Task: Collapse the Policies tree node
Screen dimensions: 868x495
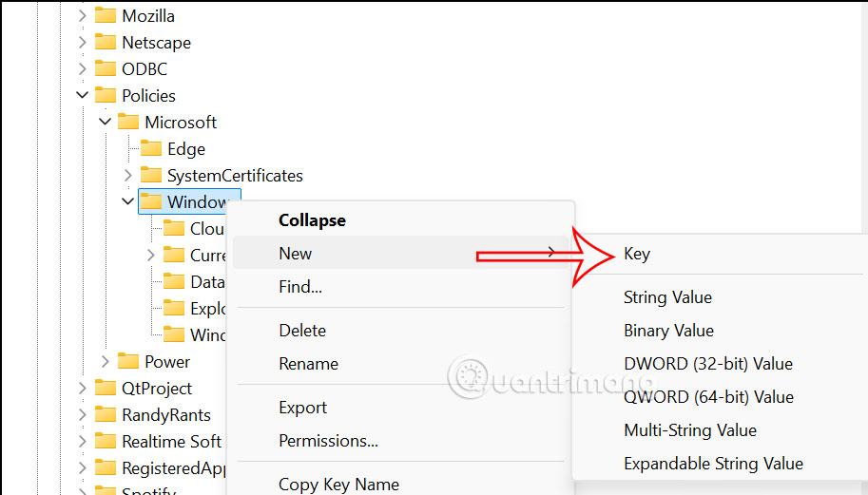Action: pyautogui.click(x=82, y=95)
